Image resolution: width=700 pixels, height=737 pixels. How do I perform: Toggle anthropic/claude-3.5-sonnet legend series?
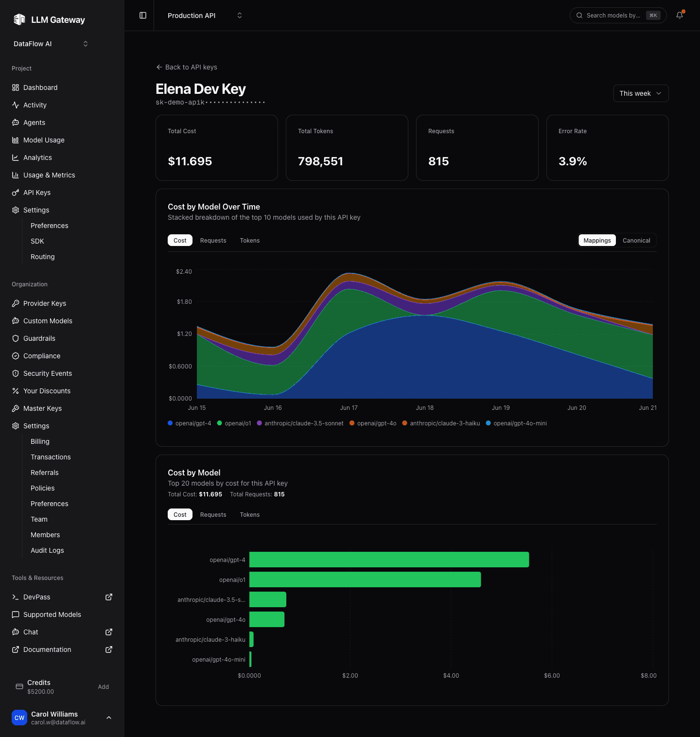coord(300,423)
